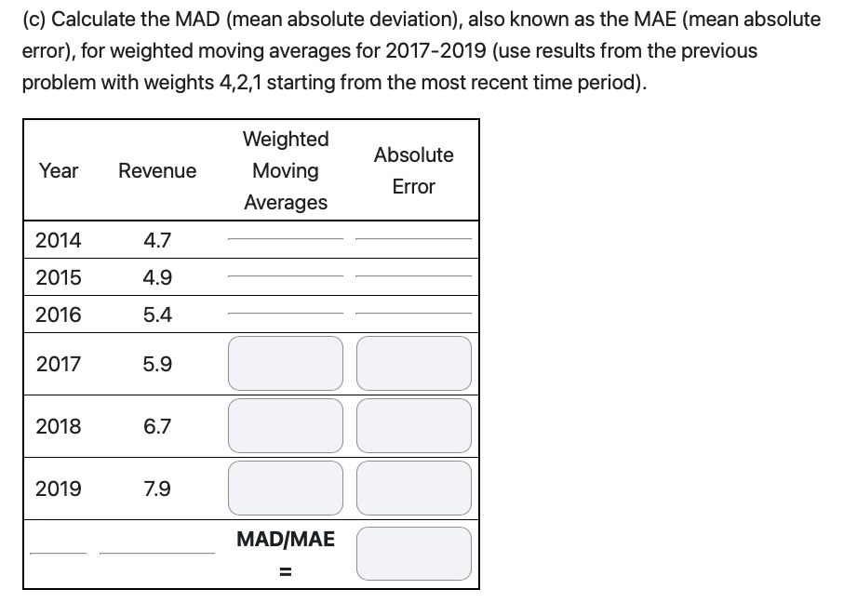Click the Weighted Moving Averages input box for 2019
The width and height of the screenshot is (857, 616).
(x=285, y=488)
